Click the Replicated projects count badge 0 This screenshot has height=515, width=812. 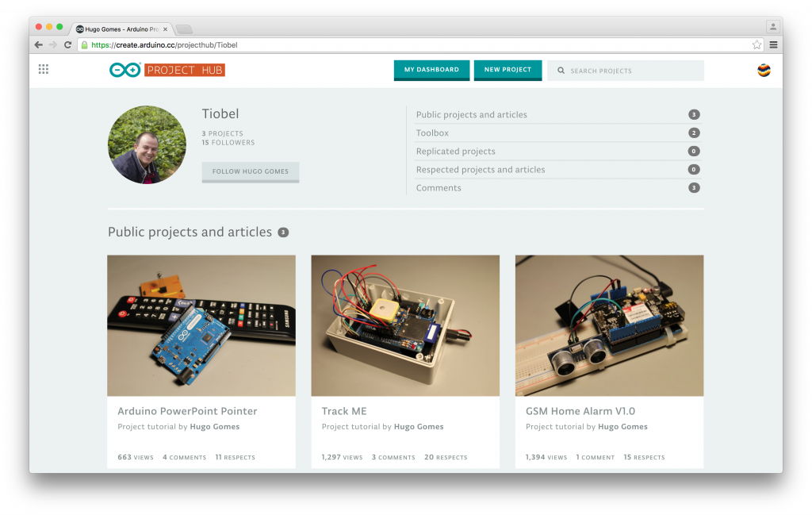coord(694,152)
